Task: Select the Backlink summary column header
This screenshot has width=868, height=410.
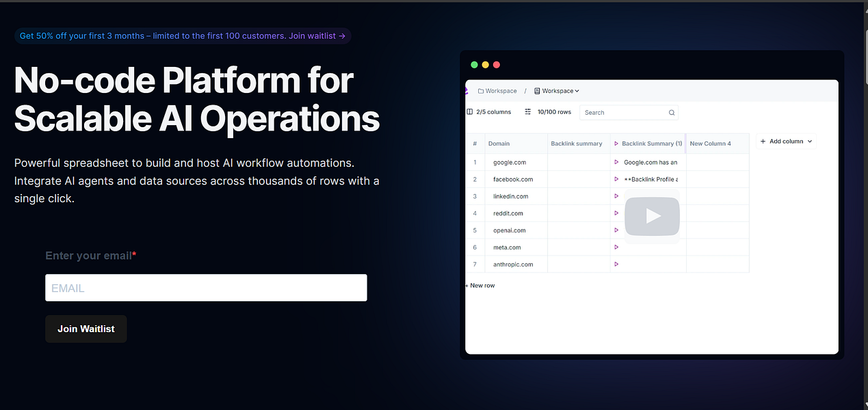Action: point(578,143)
